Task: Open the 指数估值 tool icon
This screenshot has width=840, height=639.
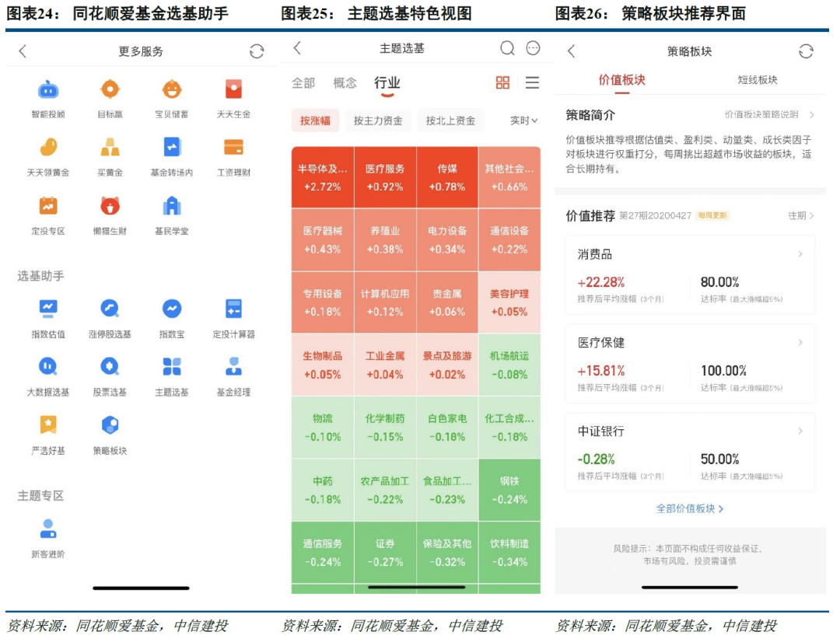Action: click(48, 309)
